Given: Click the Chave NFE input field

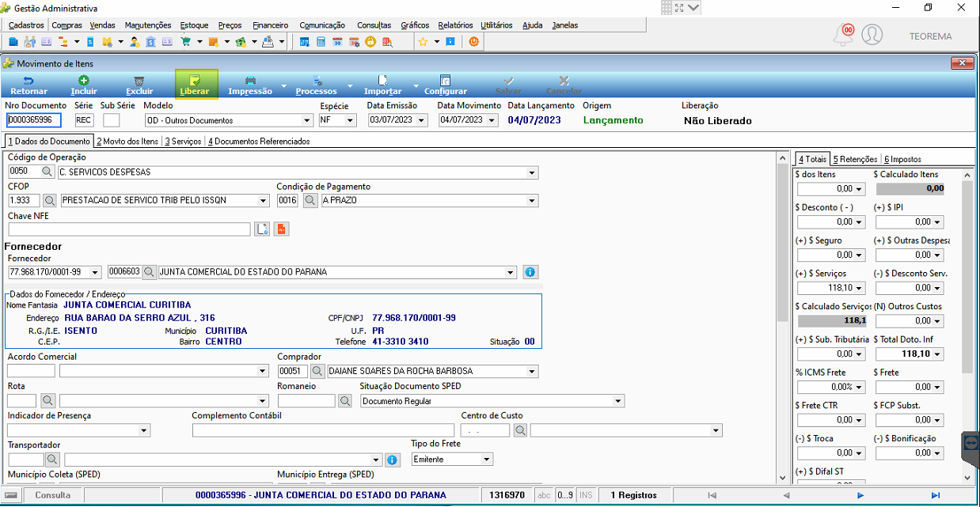Looking at the screenshot, I should (129, 229).
